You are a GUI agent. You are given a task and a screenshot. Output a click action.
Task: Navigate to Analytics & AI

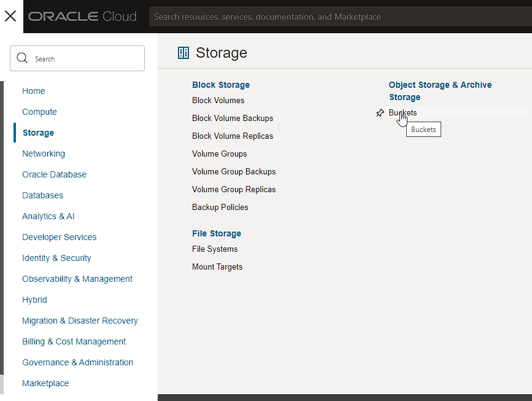(x=48, y=216)
